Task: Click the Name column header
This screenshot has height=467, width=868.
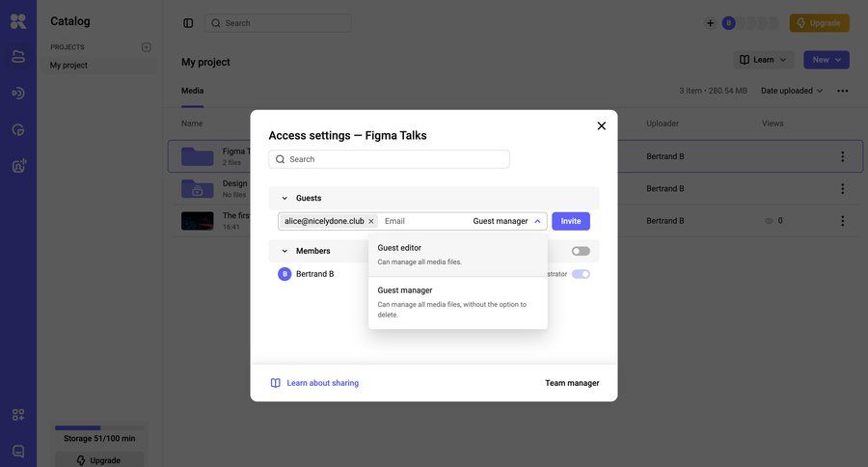Action: 192,124
